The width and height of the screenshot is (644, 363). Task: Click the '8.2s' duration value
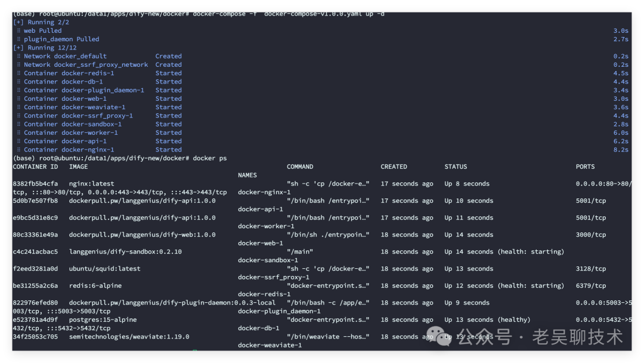click(621, 150)
